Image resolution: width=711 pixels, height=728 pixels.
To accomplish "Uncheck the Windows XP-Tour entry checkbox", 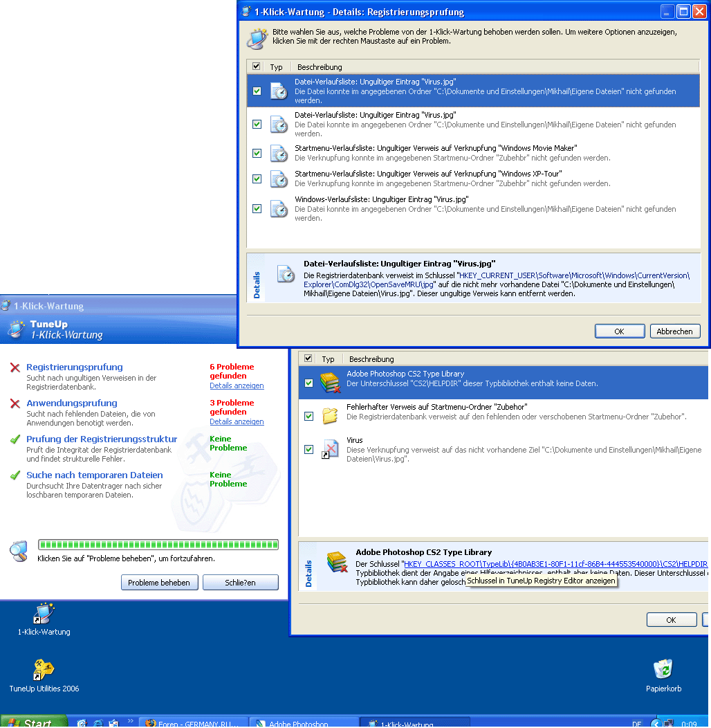I will tap(257, 179).
